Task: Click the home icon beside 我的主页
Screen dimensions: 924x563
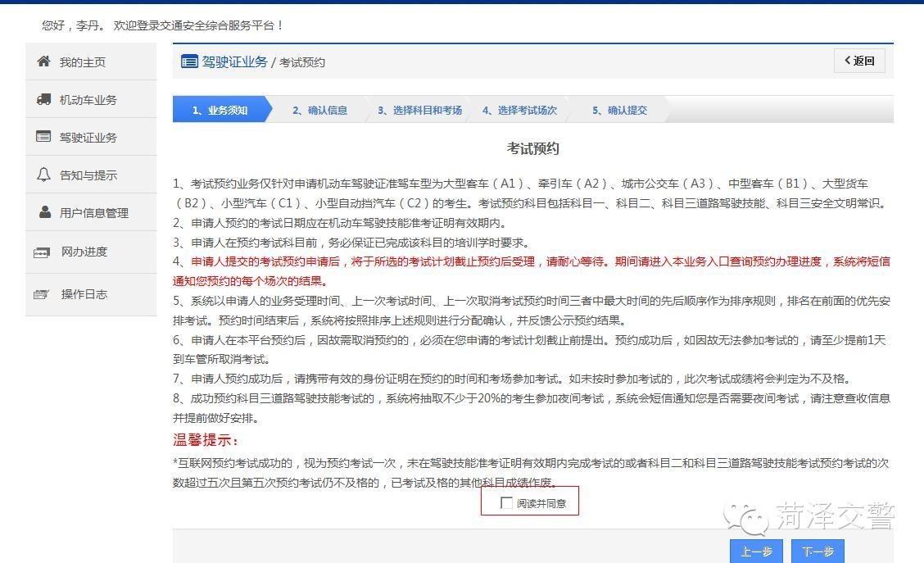Action: pyautogui.click(x=43, y=61)
